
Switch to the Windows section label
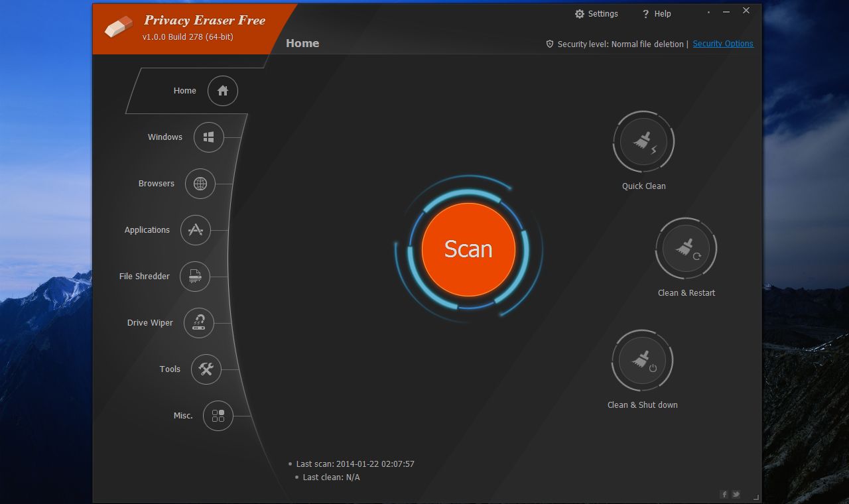tap(165, 137)
